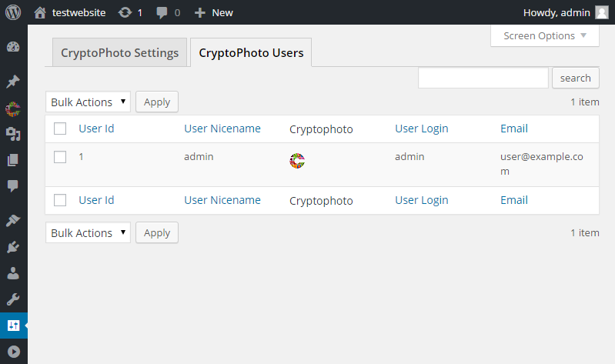The height and width of the screenshot is (364, 615).
Task: Open Users person sidebar icon
Action: pos(13,273)
